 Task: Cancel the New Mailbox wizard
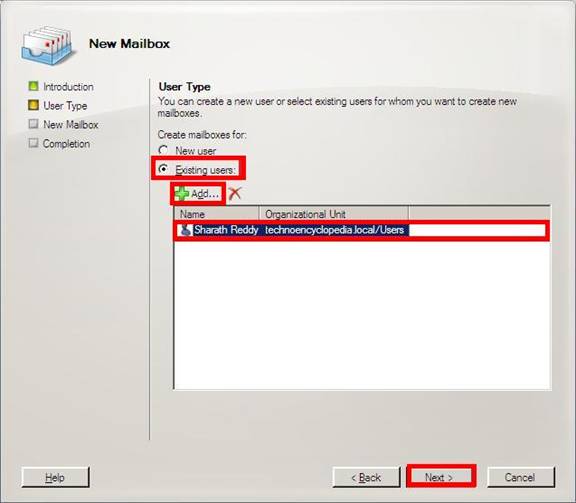pos(521,477)
